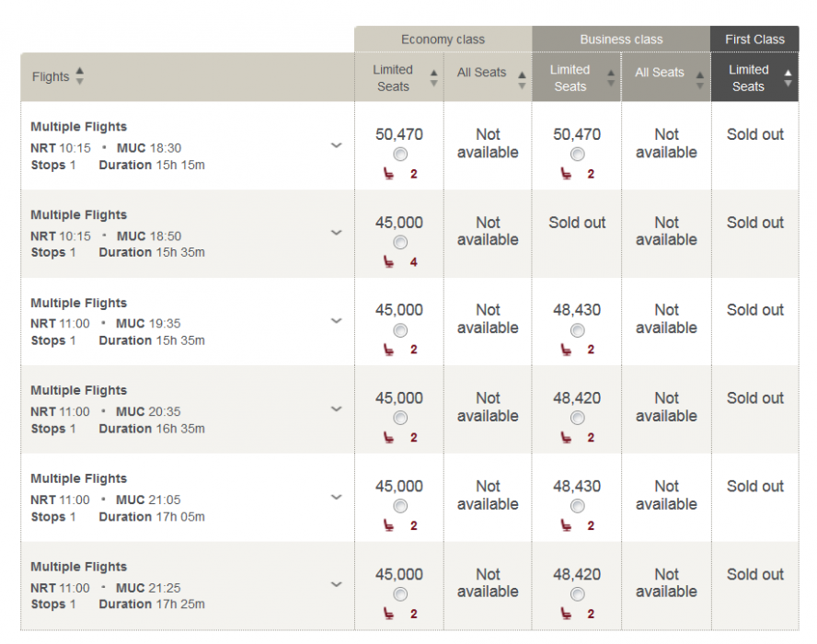The height and width of the screenshot is (644, 817).
Task: Expand details for NRT 10:15 to MUC 18:30
Action: [x=336, y=145]
